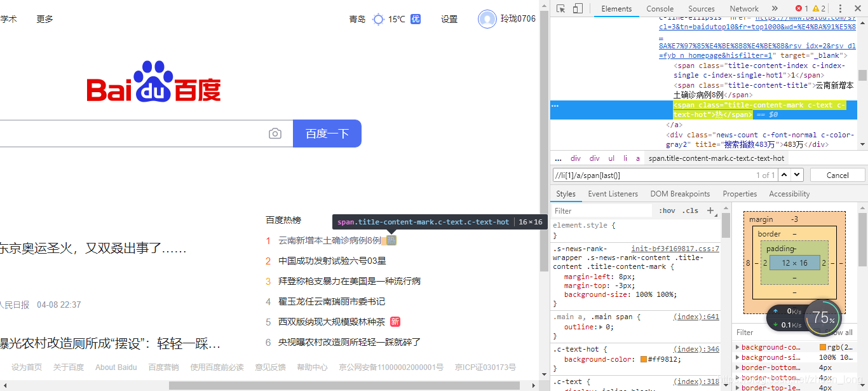Open the DevTools customize menu (three dots)
The image size is (868, 391).
[x=841, y=8]
